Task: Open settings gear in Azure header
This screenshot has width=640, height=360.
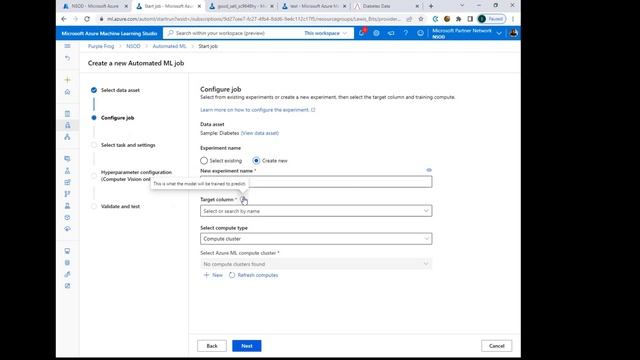Action: coord(376,33)
